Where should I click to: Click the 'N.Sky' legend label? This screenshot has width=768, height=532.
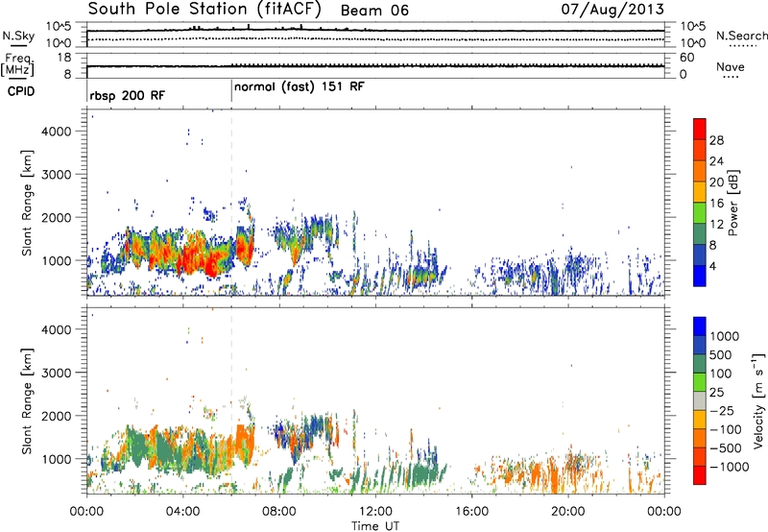click(x=18, y=36)
